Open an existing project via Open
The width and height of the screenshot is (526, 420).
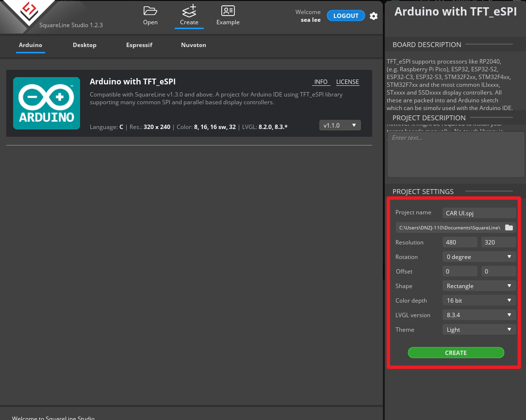[150, 16]
